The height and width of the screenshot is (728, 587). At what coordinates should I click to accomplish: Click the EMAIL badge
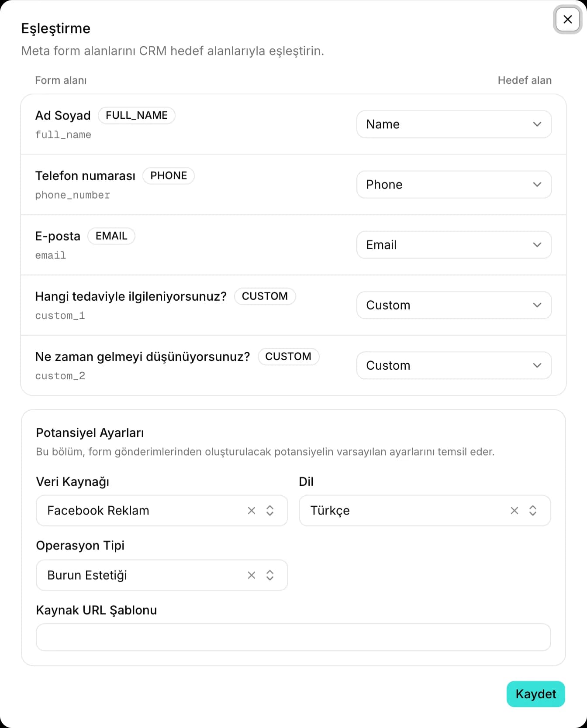111,236
